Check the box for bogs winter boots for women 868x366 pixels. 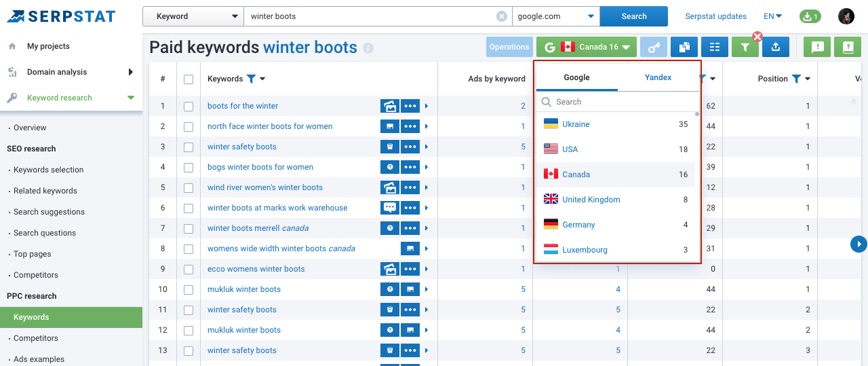tap(189, 168)
